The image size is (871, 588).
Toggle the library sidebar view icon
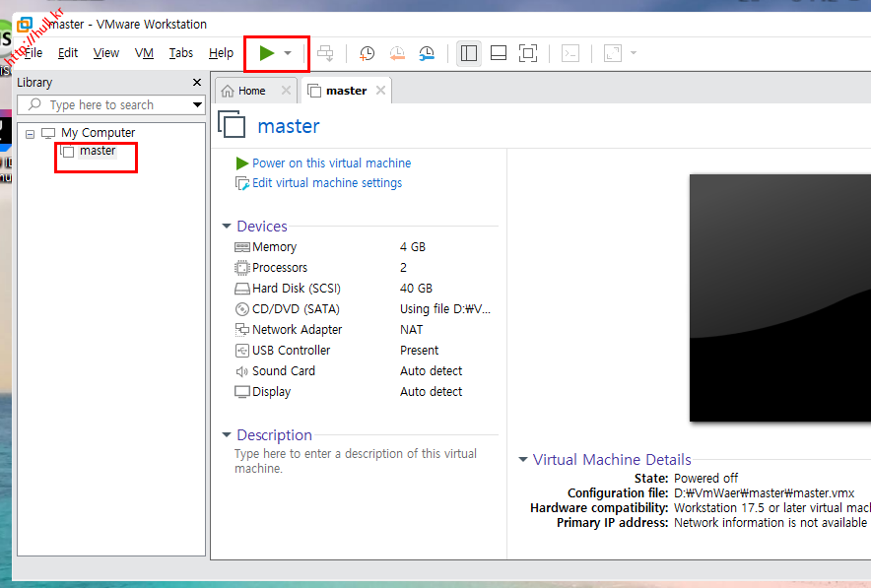tap(469, 53)
